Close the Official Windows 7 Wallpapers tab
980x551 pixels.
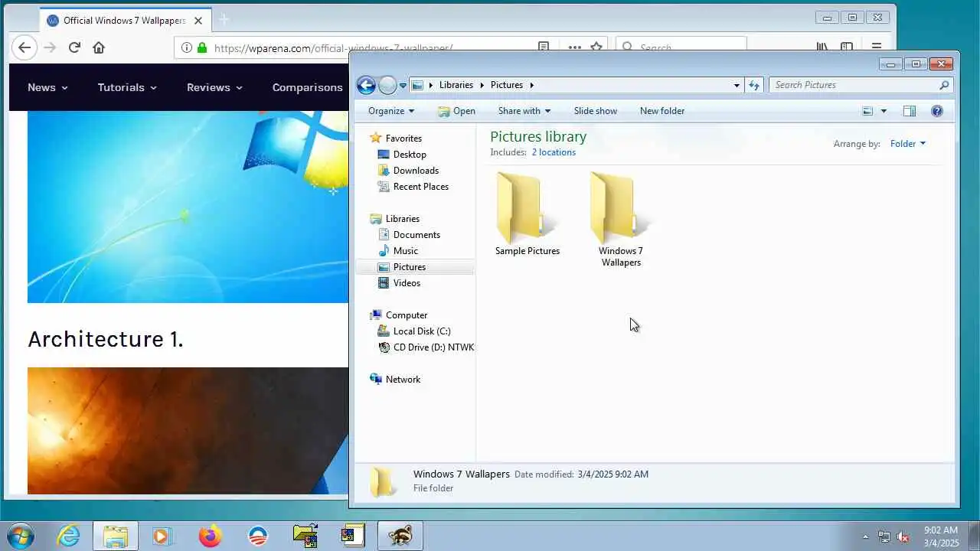198,21
